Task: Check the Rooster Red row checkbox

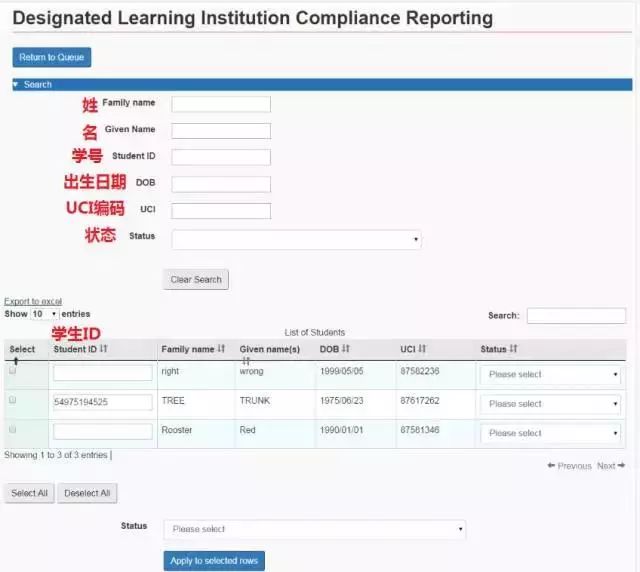Action: coord(13,429)
